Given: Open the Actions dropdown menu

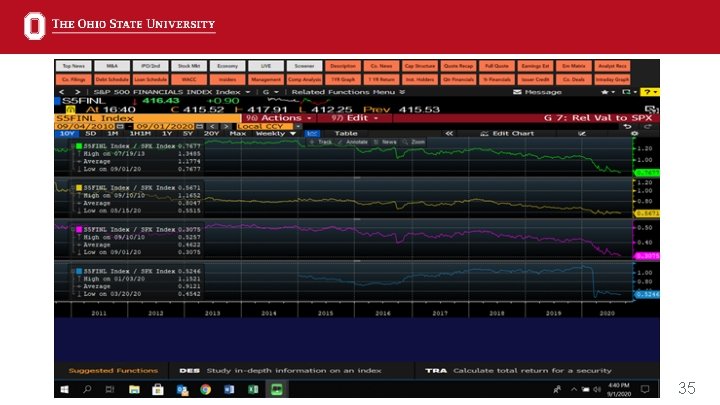Looking at the screenshot, I should [x=279, y=118].
